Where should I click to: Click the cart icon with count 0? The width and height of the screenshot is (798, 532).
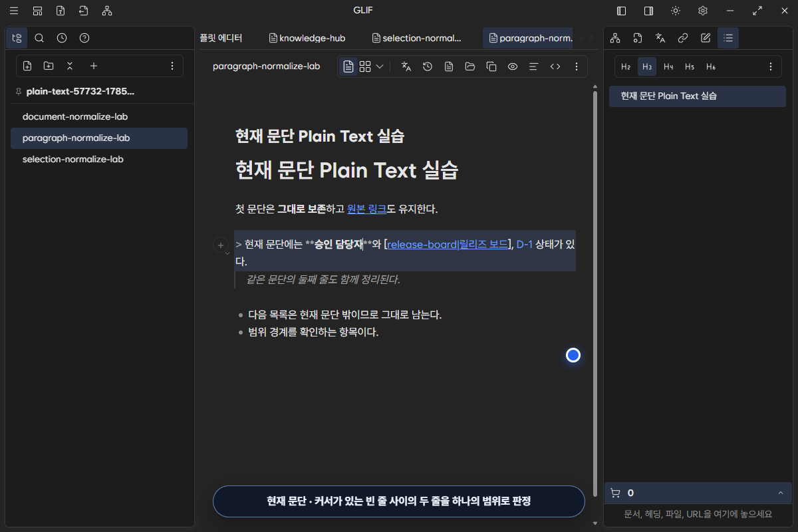(615, 493)
